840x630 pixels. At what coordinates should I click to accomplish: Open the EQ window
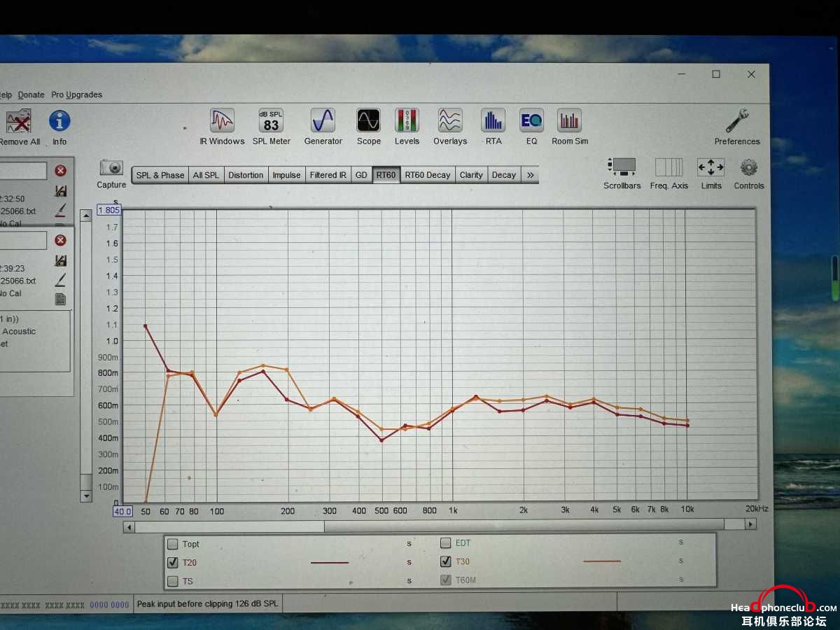click(531, 127)
